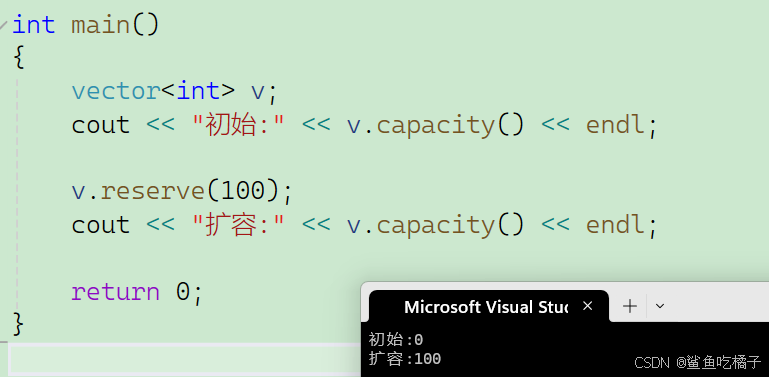Click the highlighted empty line below the code
This screenshot has height=377, width=769.
tap(184, 358)
